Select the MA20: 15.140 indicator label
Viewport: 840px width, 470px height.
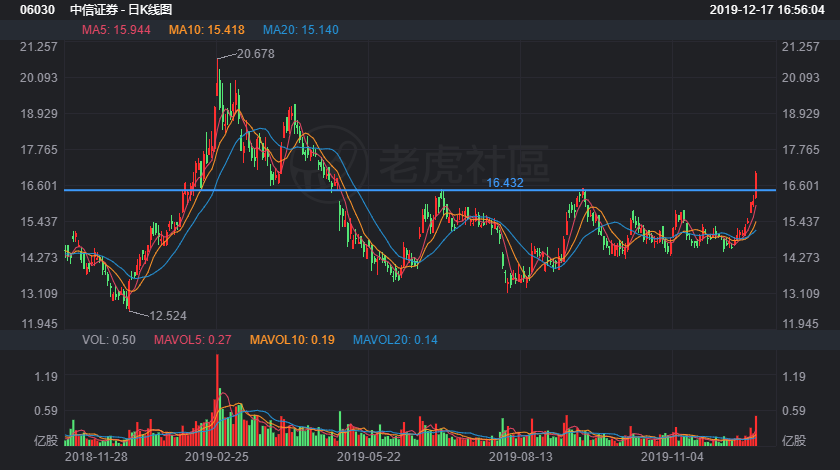click(x=301, y=30)
